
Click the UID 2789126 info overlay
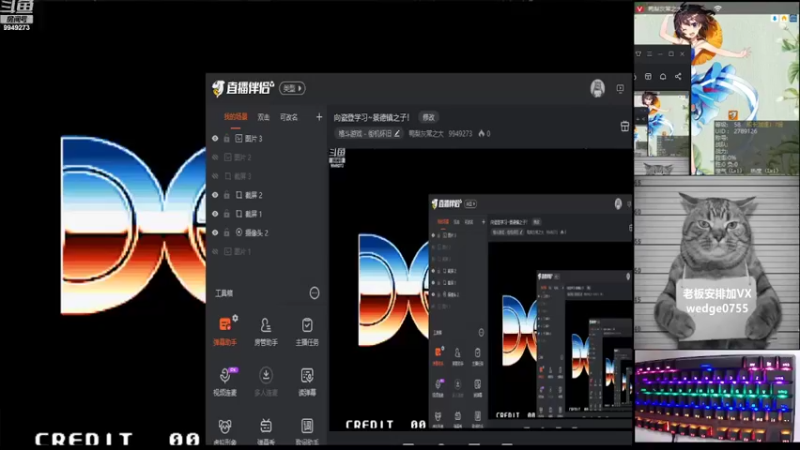pos(755,148)
